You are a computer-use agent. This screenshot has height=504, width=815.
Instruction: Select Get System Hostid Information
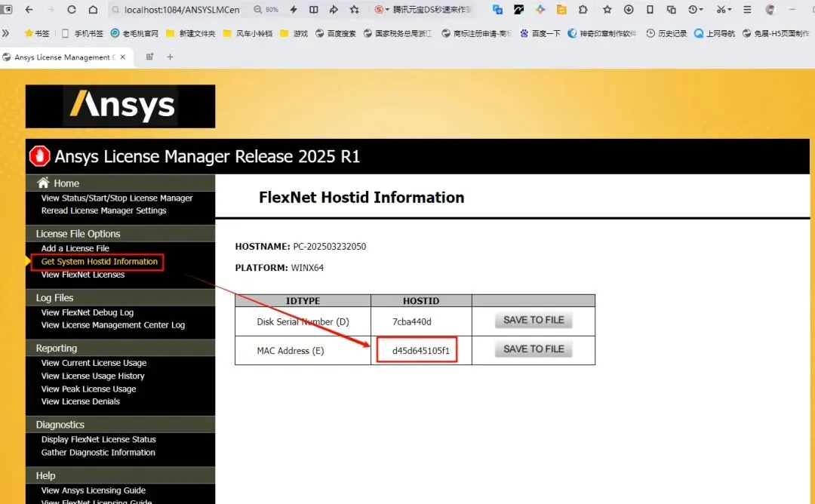[x=100, y=261]
